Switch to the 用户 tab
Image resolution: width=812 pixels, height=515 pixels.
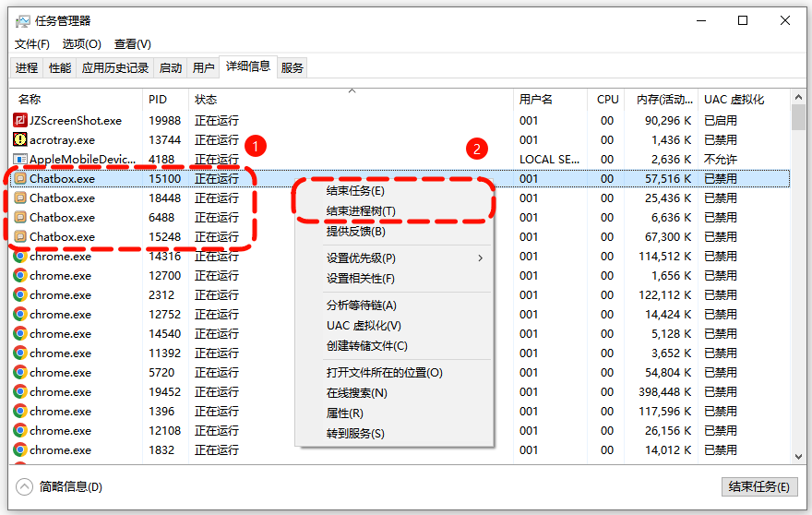click(204, 68)
